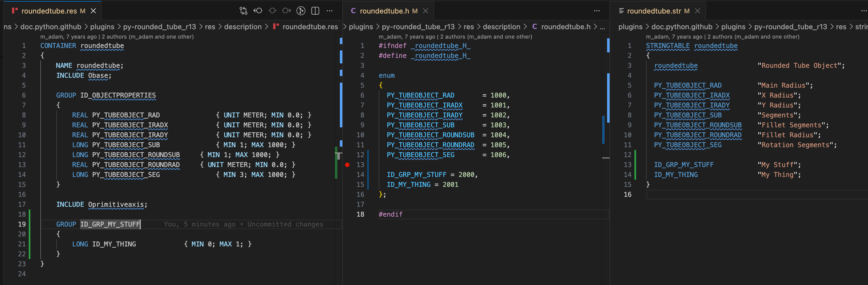Click the roundedtube.res tab file icon
This screenshot has height=285, width=868.
tap(14, 11)
